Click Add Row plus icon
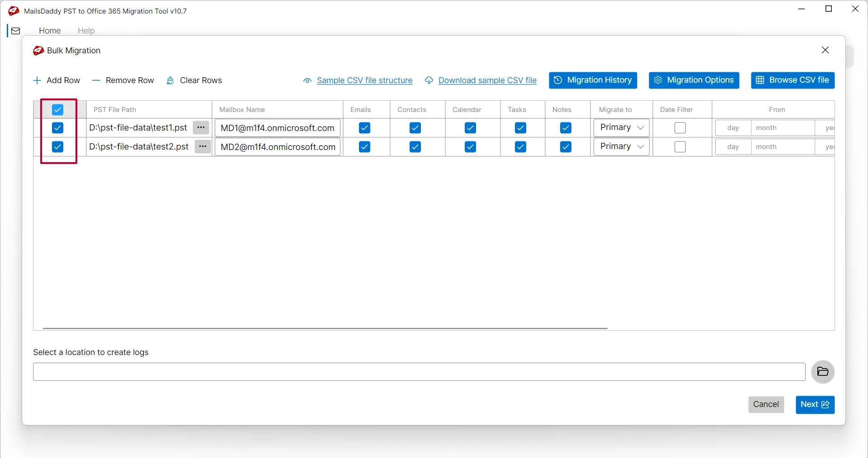Image resolution: width=868 pixels, height=458 pixels. tap(37, 80)
